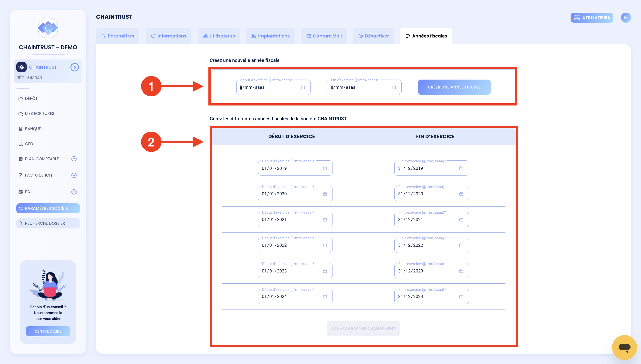Expand PA submenu chevron
This screenshot has width=641, height=364.
click(74, 192)
